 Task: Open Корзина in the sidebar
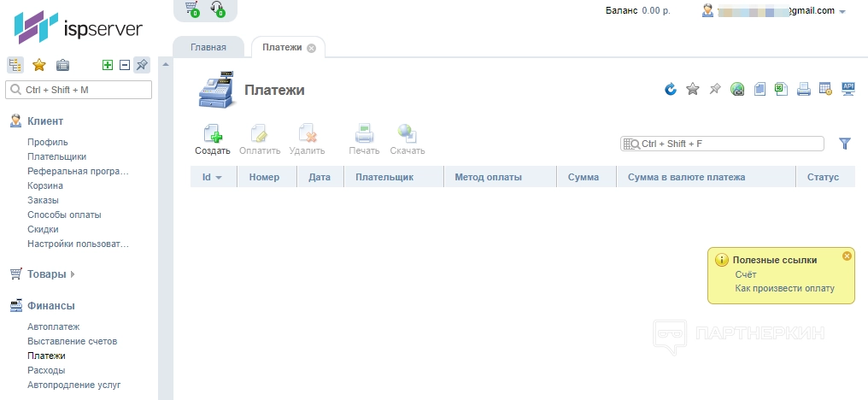tap(45, 185)
